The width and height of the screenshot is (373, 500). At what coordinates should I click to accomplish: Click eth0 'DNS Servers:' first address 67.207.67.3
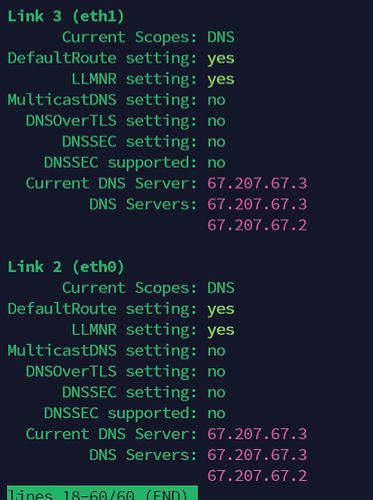pos(257,455)
